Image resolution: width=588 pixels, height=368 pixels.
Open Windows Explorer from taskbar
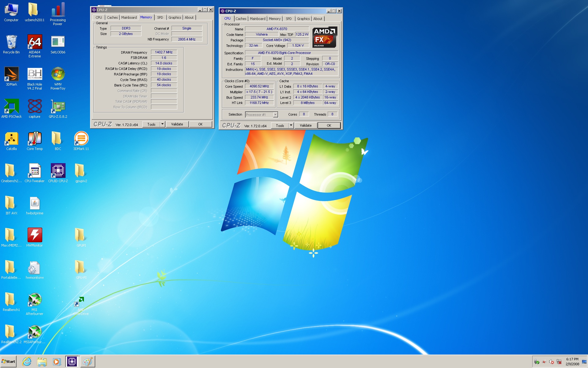coord(42,362)
